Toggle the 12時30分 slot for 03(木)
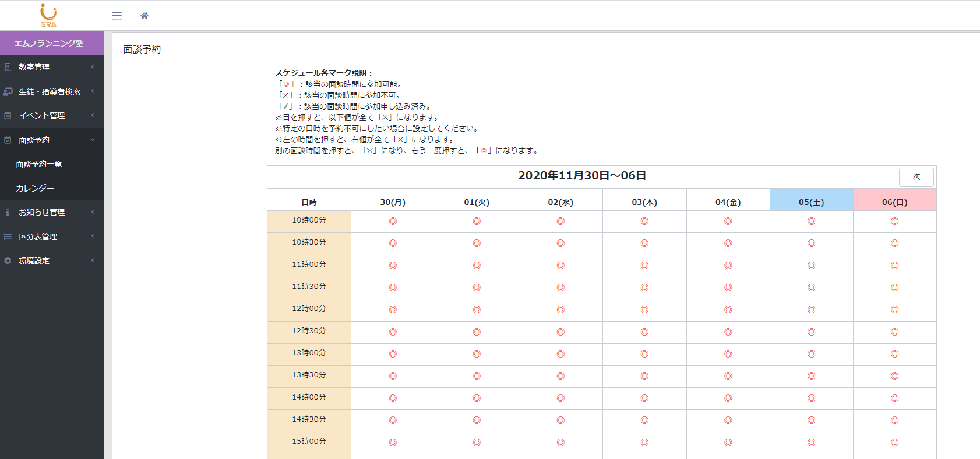This screenshot has width=980, height=459. (x=644, y=332)
